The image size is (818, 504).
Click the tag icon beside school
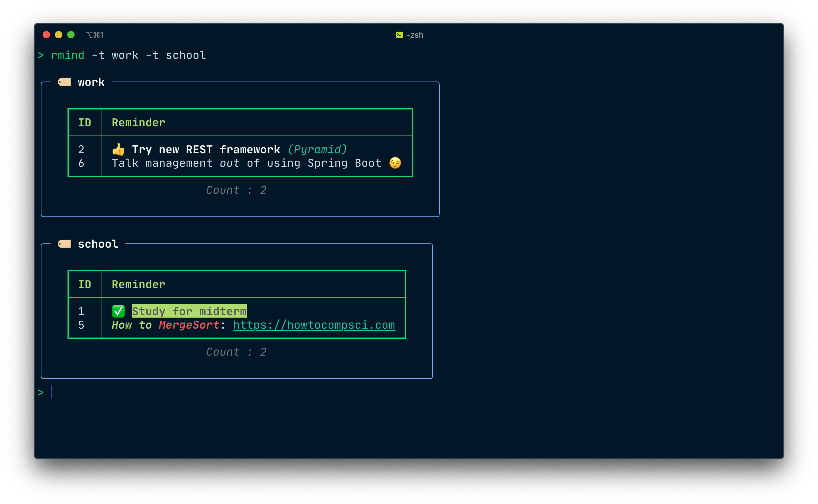click(64, 244)
